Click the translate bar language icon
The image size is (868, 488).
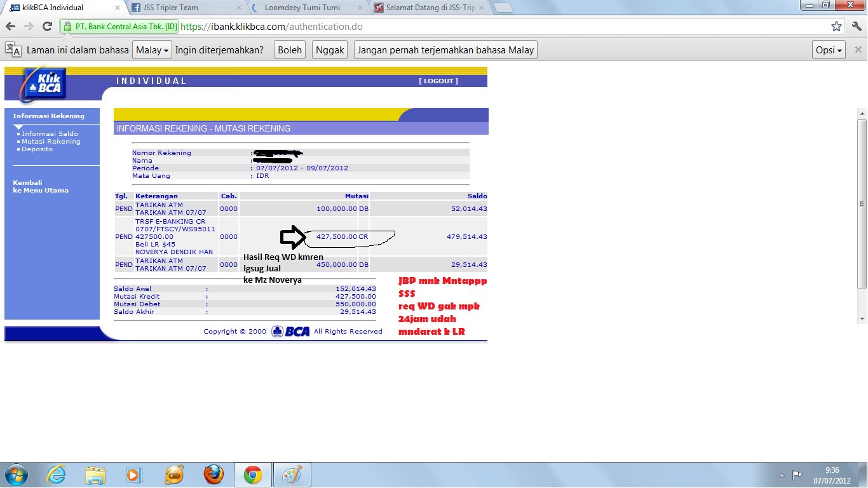tap(13, 50)
